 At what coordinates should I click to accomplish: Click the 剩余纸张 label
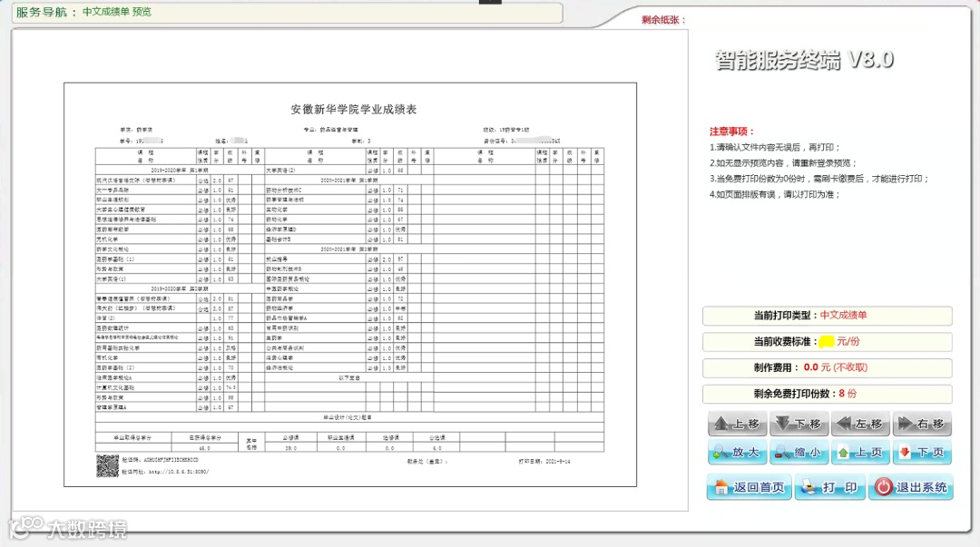[663, 20]
